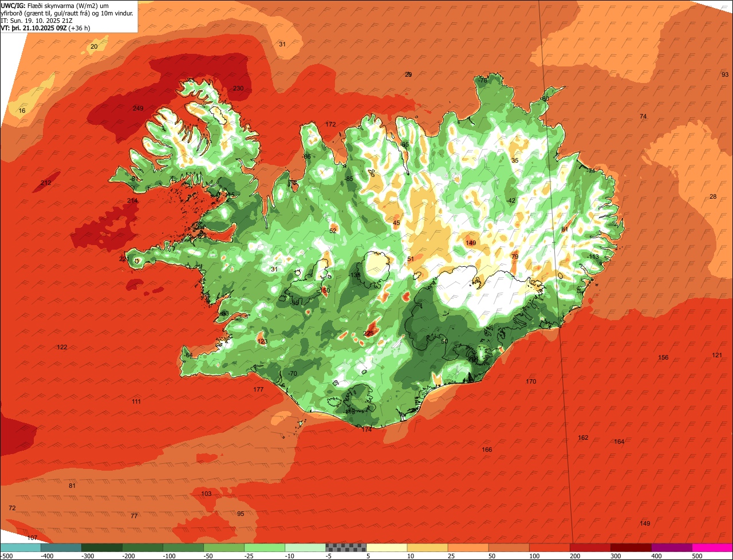
Task: Click the value 166 on the map
Action: [x=487, y=449]
